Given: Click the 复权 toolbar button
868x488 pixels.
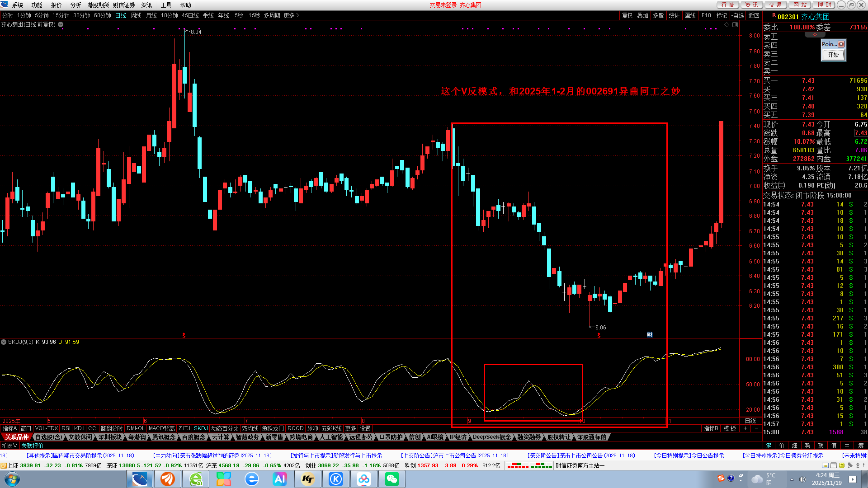Looking at the screenshot, I should [627, 15].
